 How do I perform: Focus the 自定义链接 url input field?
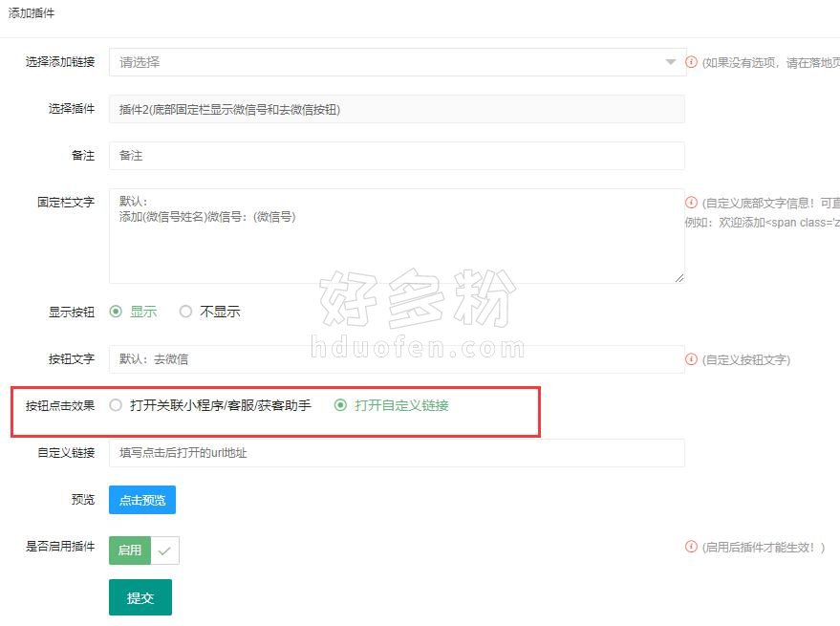coord(397,453)
